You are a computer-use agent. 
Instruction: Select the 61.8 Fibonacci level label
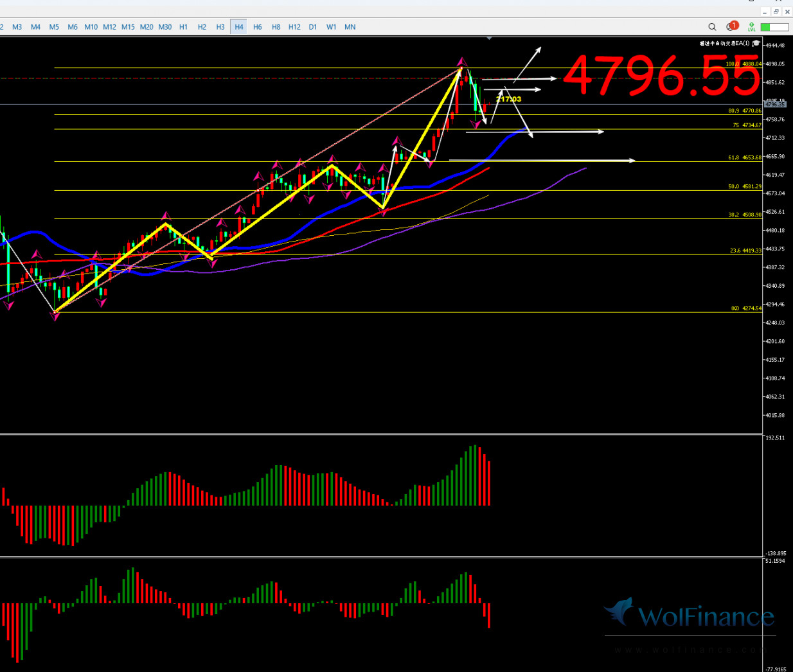pyautogui.click(x=744, y=157)
